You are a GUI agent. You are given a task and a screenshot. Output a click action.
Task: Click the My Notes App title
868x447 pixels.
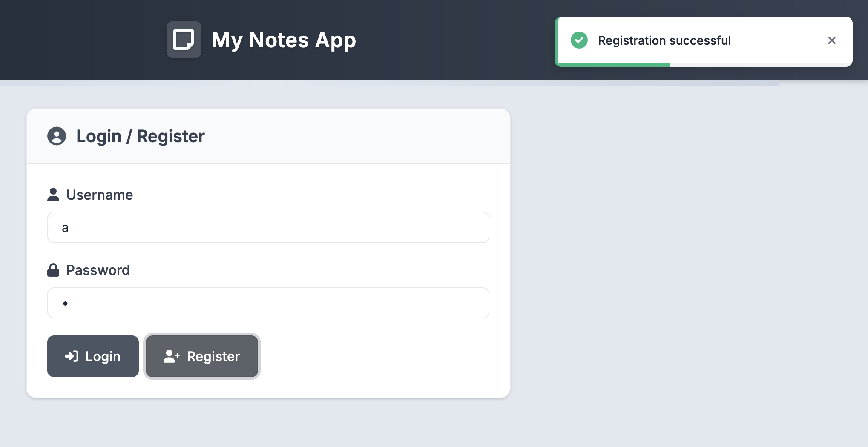tap(284, 40)
